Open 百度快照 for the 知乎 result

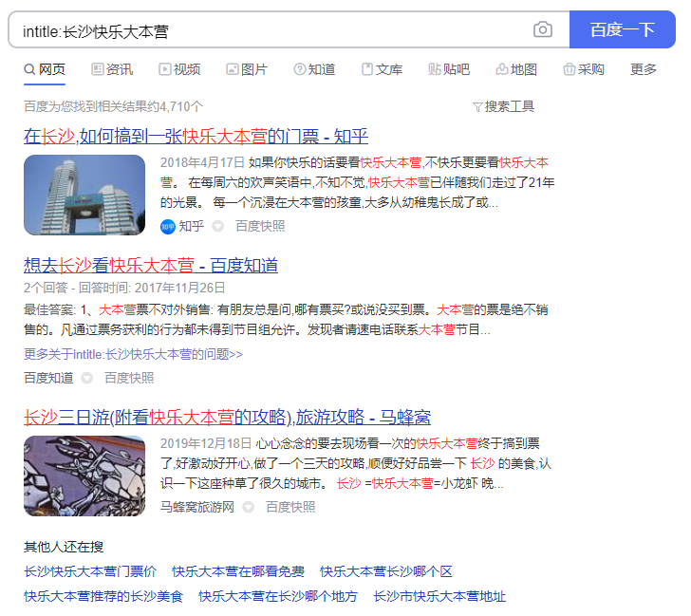click(x=260, y=226)
